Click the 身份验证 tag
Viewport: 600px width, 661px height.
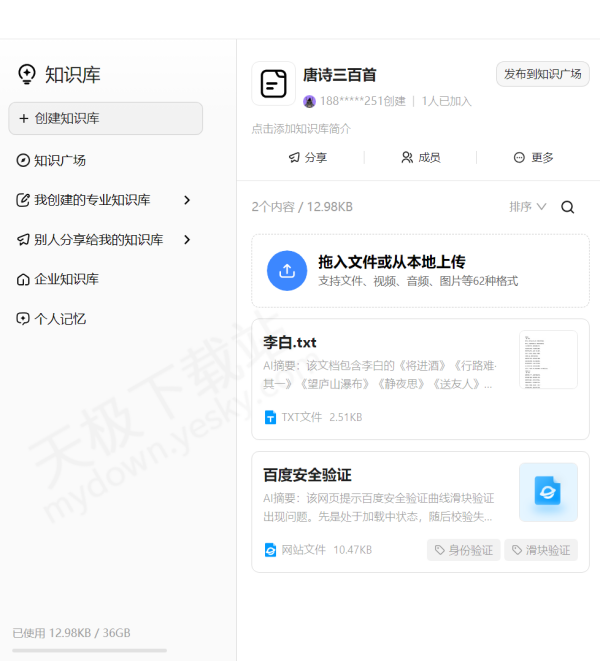click(x=463, y=550)
